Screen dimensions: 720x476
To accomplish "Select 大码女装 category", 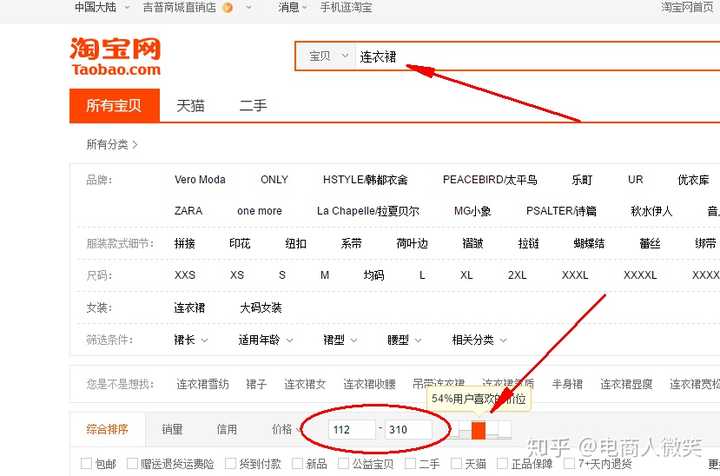I will (261, 308).
